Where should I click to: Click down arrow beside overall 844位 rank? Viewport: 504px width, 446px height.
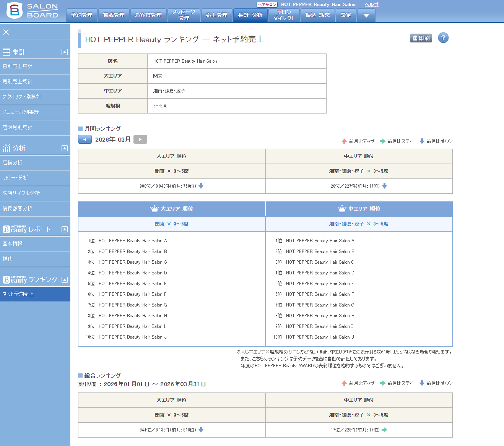(x=201, y=430)
